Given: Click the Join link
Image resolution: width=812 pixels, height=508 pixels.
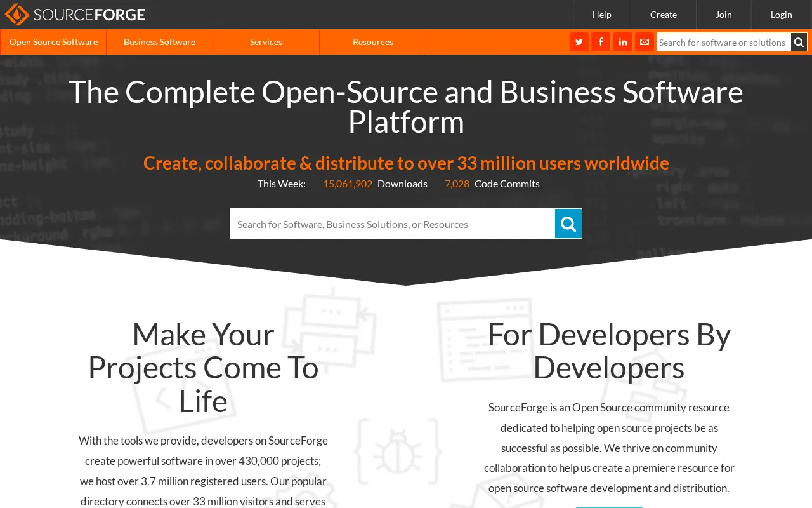Looking at the screenshot, I should [724, 15].
